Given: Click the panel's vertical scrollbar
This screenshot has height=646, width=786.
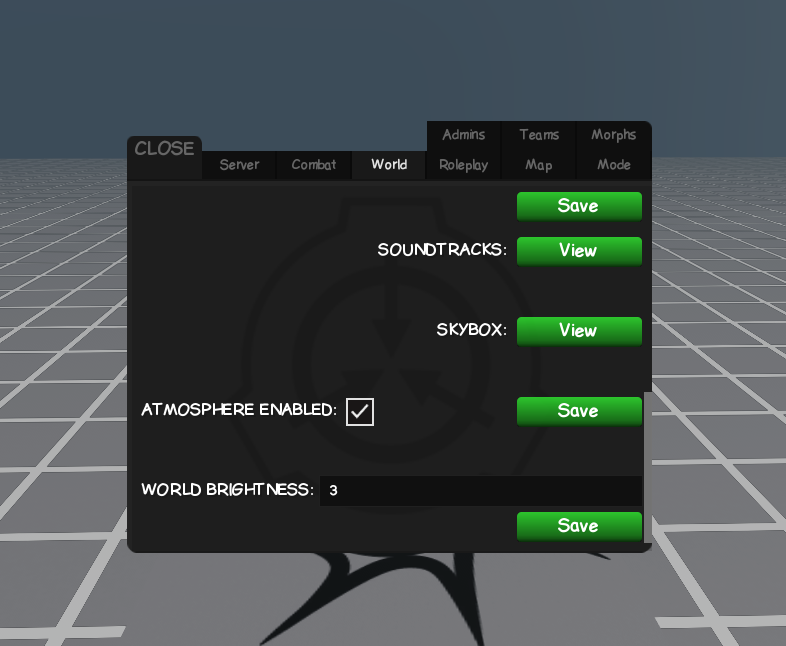Looking at the screenshot, I should click(647, 467).
